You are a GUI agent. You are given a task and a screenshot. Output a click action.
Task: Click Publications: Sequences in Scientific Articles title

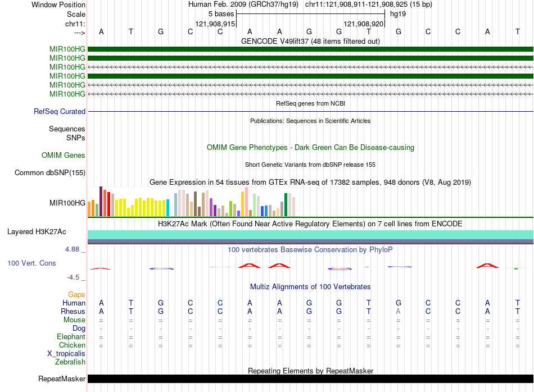(310, 121)
